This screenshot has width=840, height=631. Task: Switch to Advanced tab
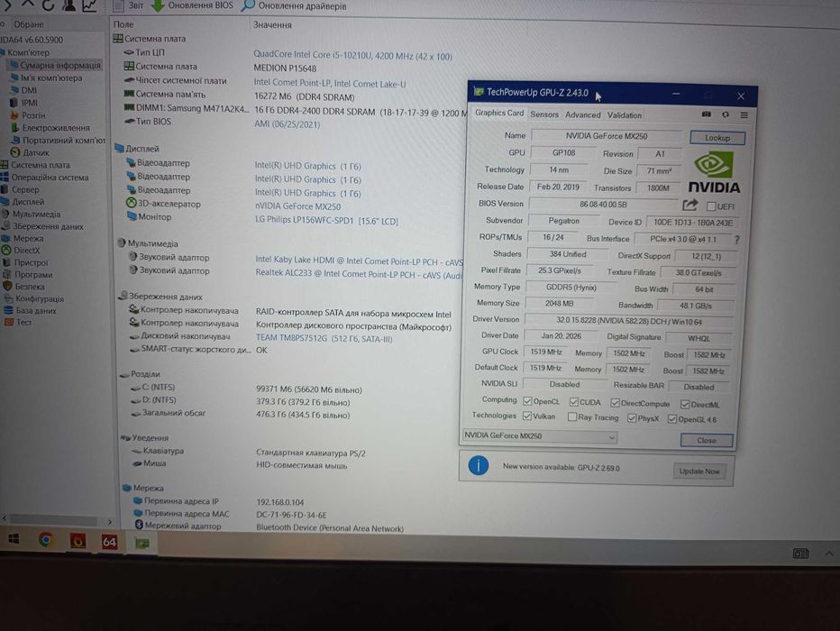(583, 114)
